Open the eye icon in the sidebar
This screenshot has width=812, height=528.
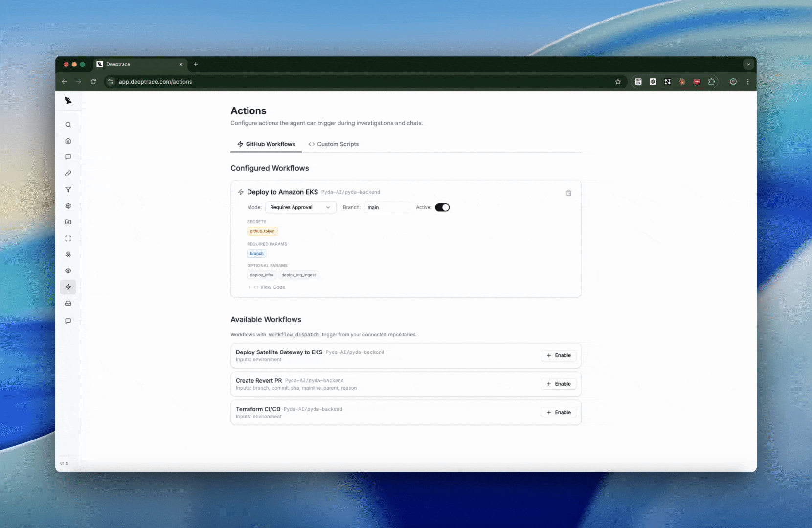(x=68, y=271)
